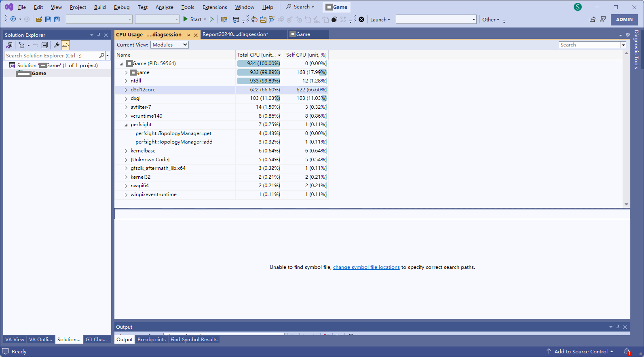This screenshot has width=644, height=357.
Task: Open the Analyze menu
Action: pyautogui.click(x=165, y=7)
